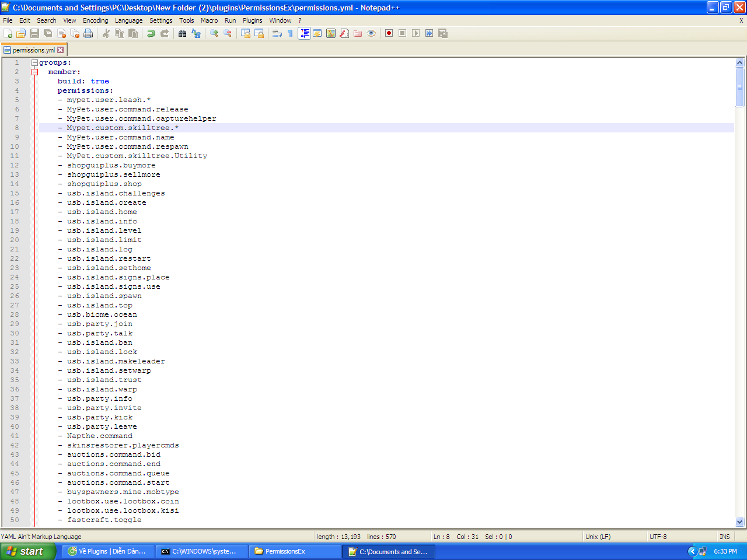Zoom in on the text

214,33
